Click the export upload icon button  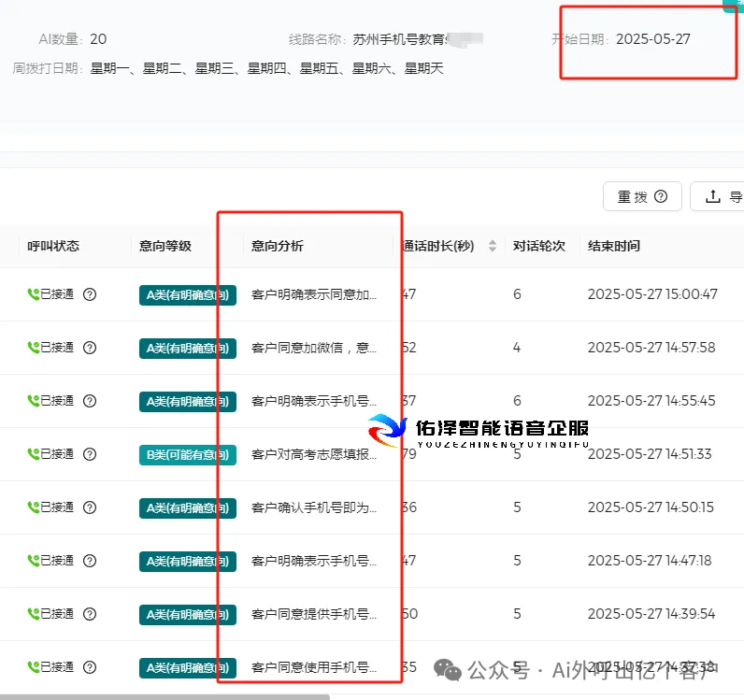point(717,196)
